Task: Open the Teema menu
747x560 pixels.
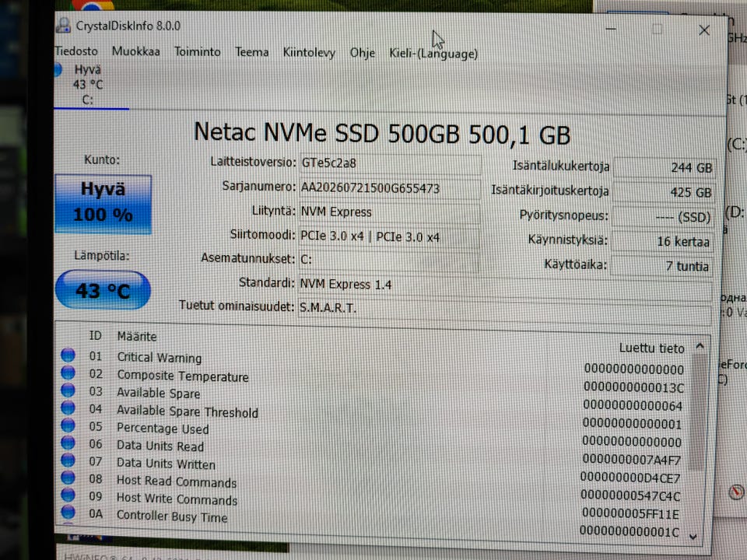Action: tap(251, 52)
